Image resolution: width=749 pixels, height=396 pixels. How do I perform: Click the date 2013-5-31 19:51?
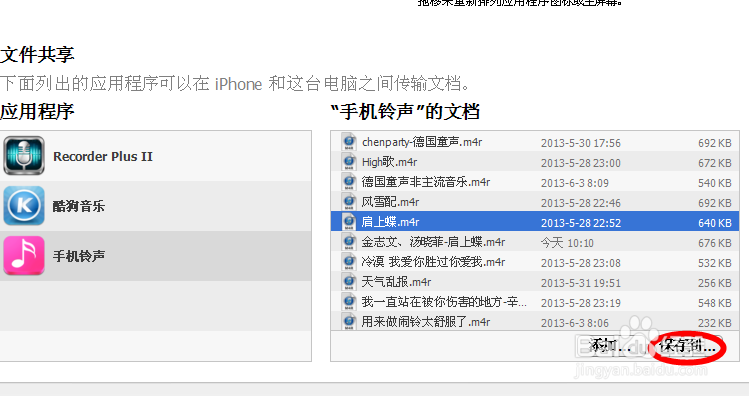(580, 283)
